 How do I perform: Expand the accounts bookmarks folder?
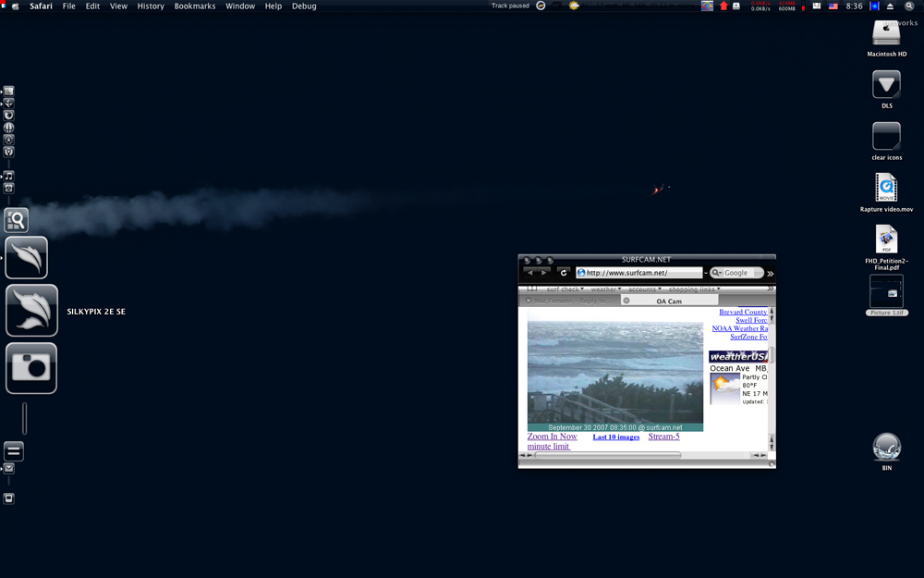(x=645, y=289)
